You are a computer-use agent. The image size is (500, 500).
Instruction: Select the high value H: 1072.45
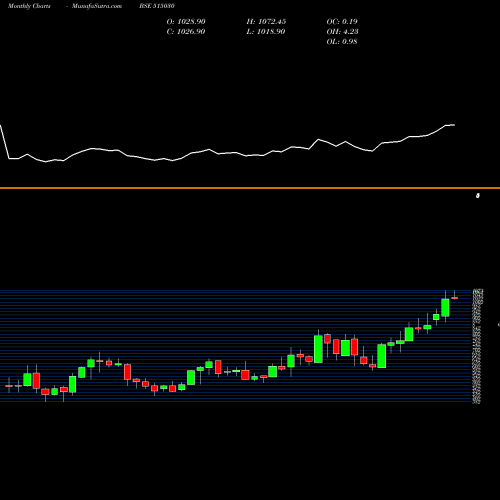coord(266,22)
